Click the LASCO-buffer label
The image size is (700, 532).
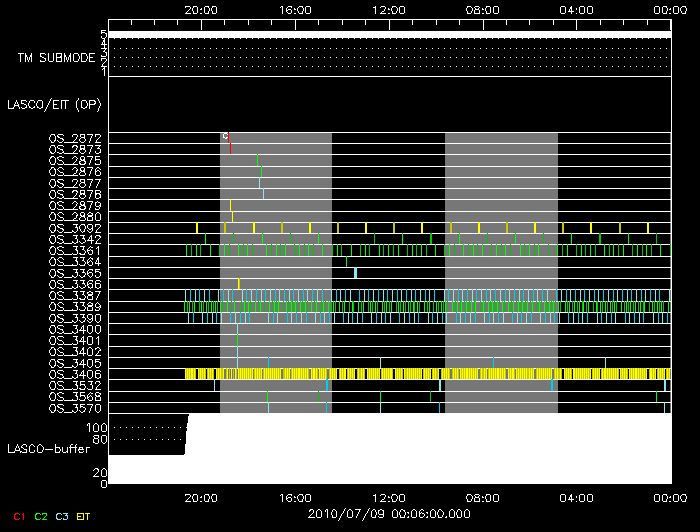48,449
